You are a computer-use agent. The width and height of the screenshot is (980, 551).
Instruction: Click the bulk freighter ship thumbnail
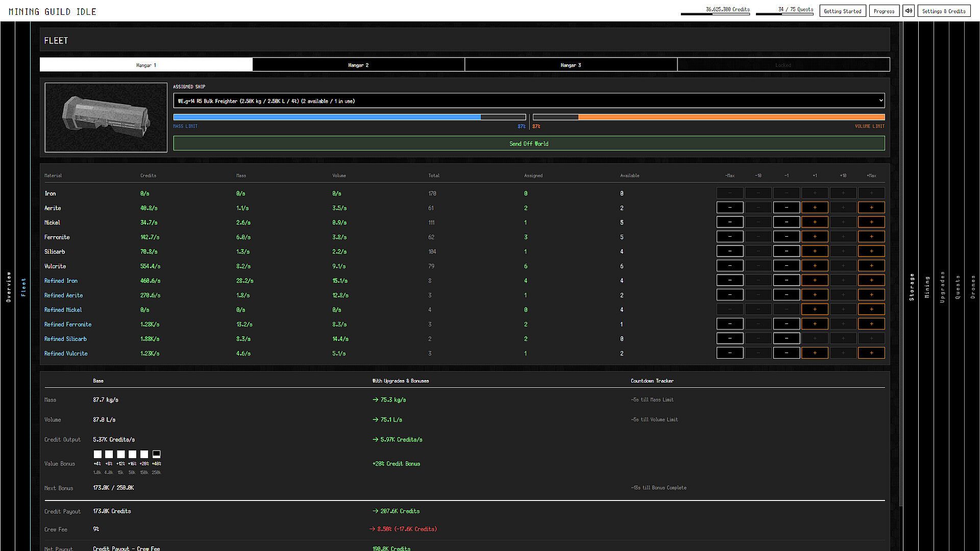(106, 117)
